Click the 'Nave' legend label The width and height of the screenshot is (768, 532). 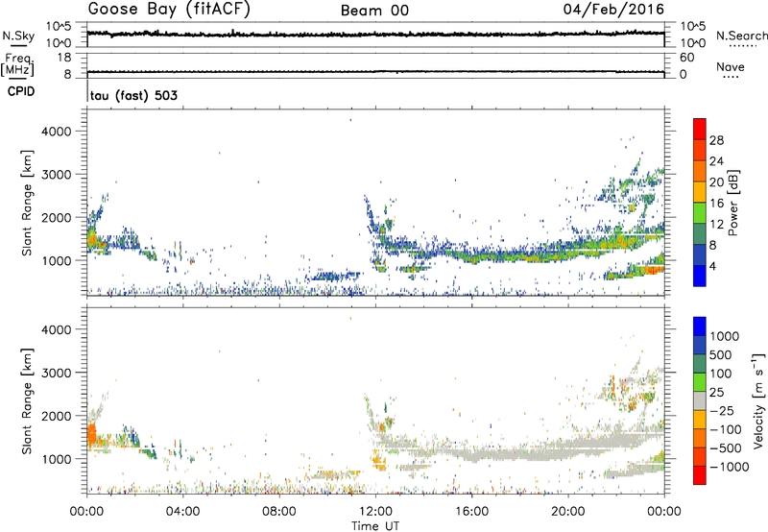[731, 66]
